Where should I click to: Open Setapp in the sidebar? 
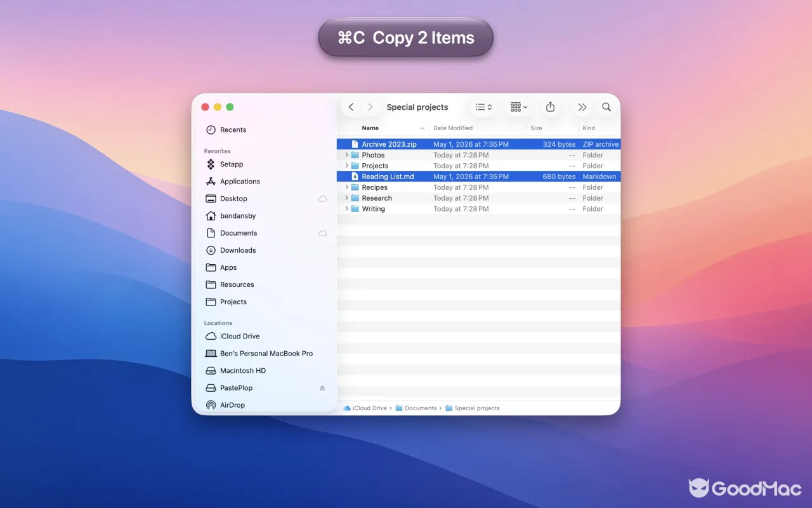[x=225, y=164]
